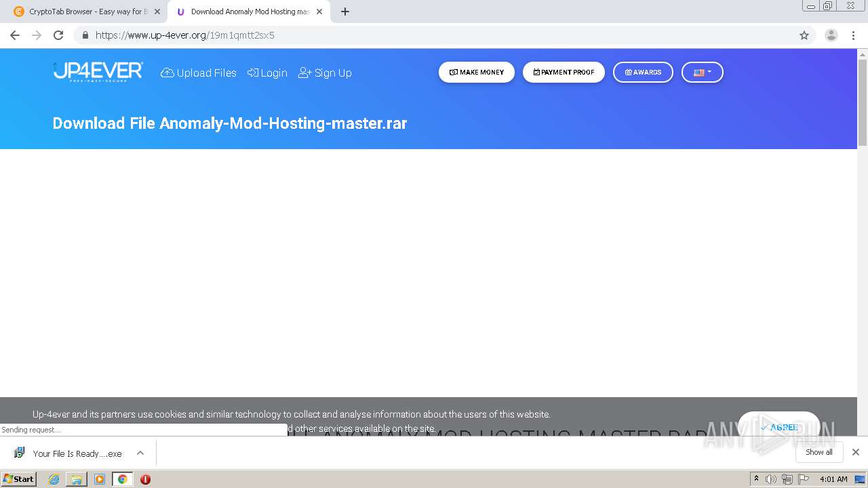
Task: Select the Chrome taskbar icon
Action: (x=123, y=479)
